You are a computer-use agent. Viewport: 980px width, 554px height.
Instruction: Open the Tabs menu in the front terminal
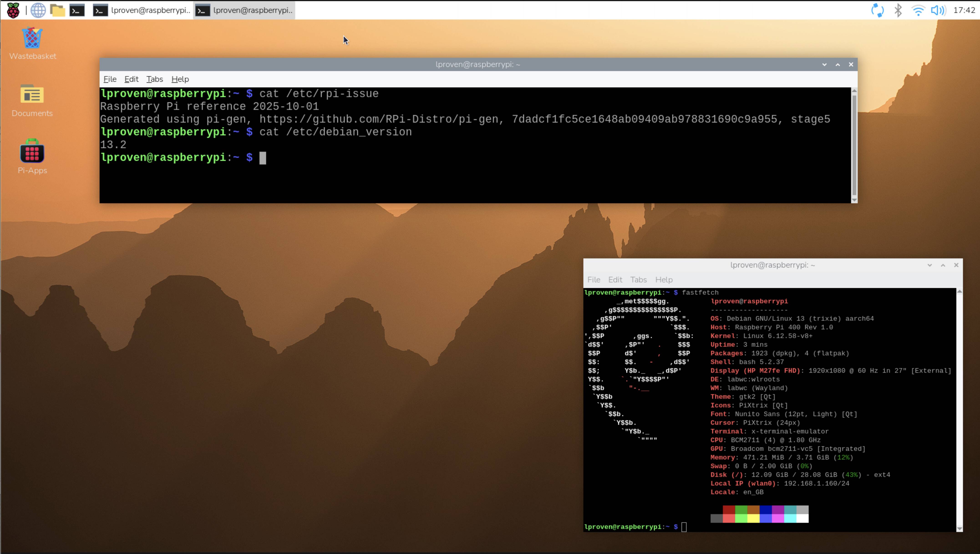pyautogui.click(x=154, y=79)
